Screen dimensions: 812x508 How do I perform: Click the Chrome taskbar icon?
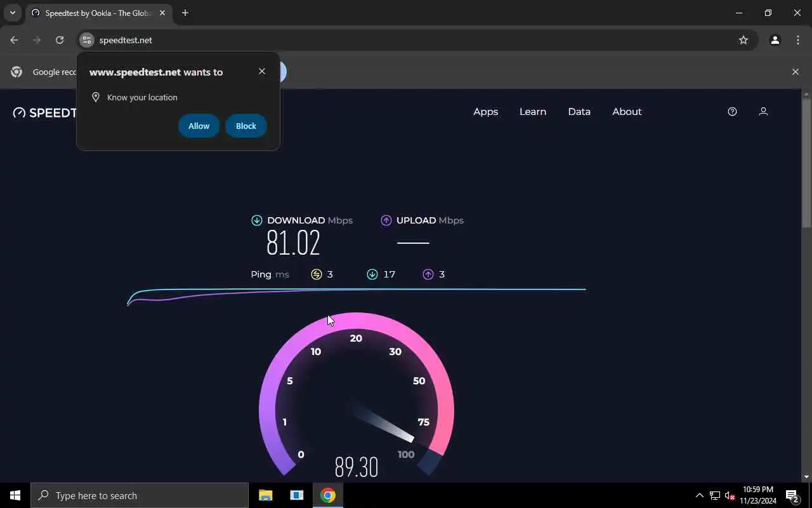click(327, 495)
